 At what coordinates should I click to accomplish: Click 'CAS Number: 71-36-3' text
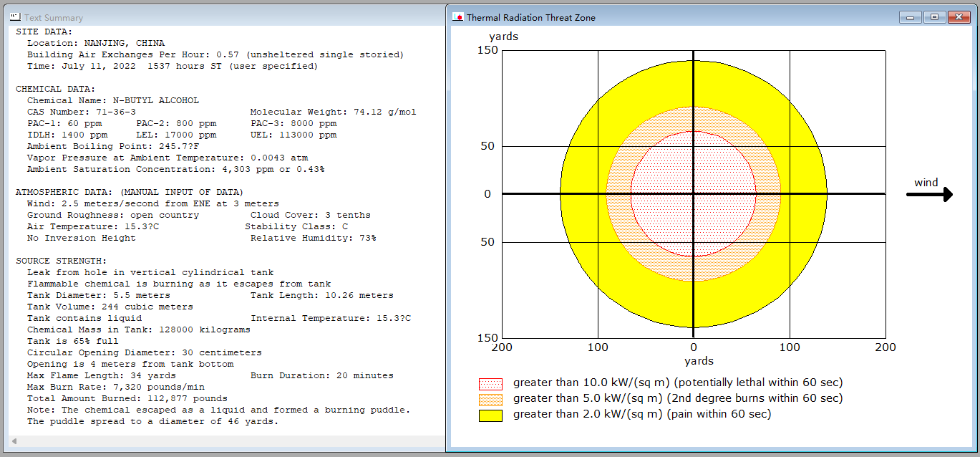82,112
